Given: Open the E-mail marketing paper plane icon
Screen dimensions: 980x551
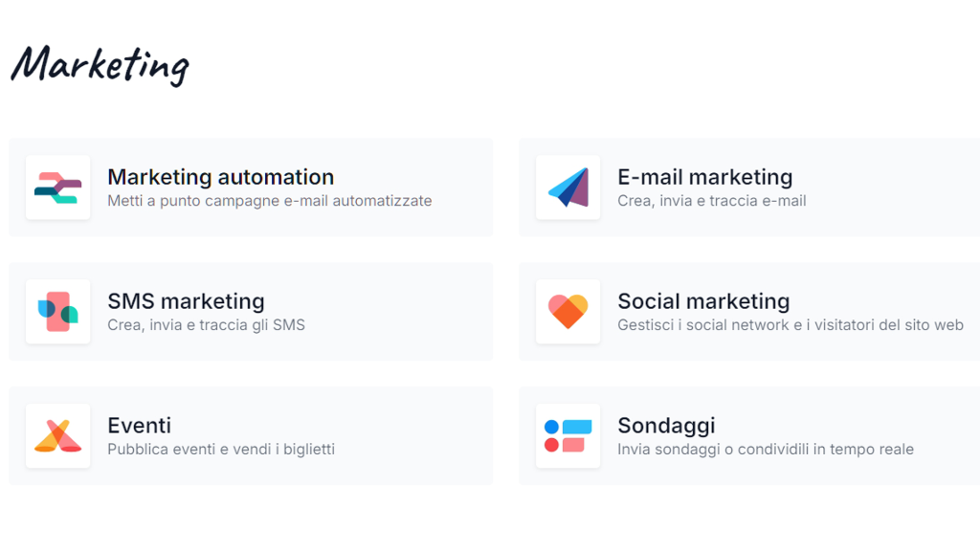Looking at the screenshot, I should pos(568,187).
